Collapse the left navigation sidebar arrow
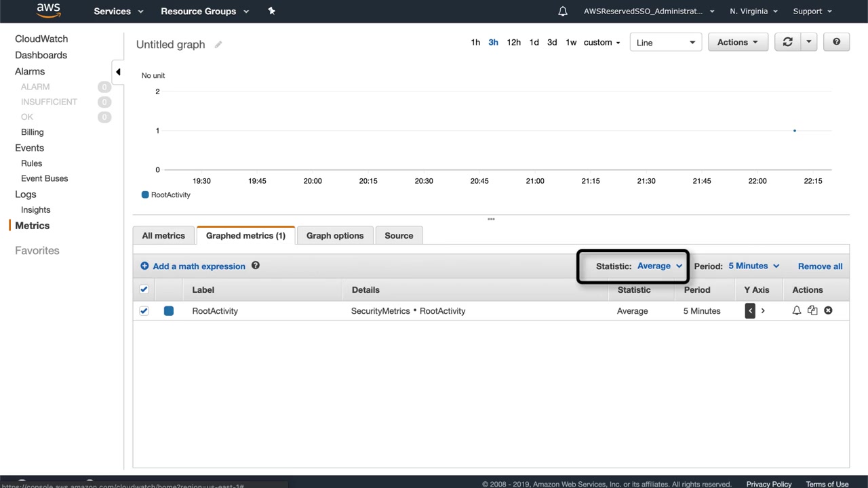Viewport: 868px width, 488px height. coord(118,72)
